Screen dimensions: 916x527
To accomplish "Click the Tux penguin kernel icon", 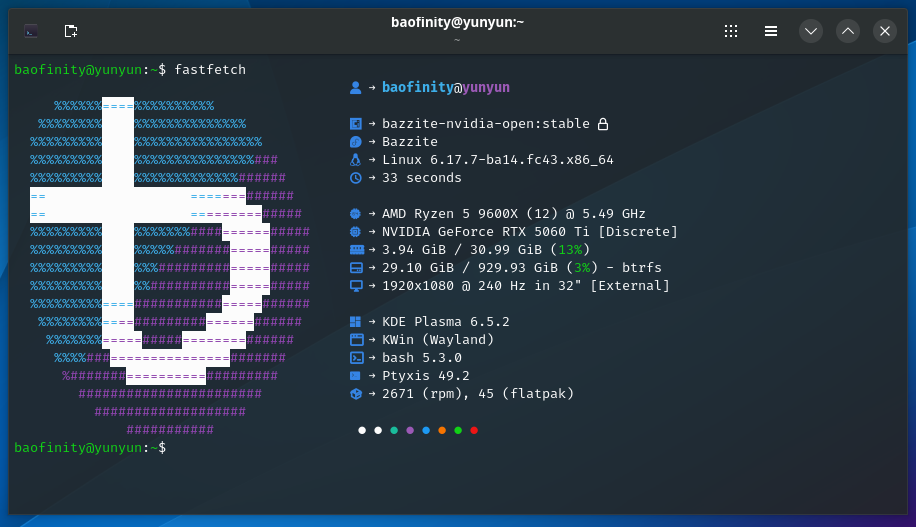I will pos(355,160).
